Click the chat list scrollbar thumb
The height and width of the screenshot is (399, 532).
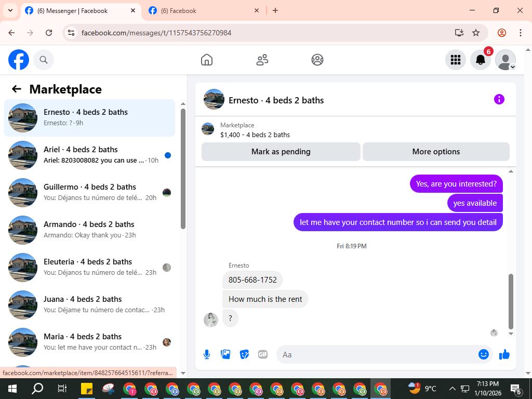coord(183,169)
